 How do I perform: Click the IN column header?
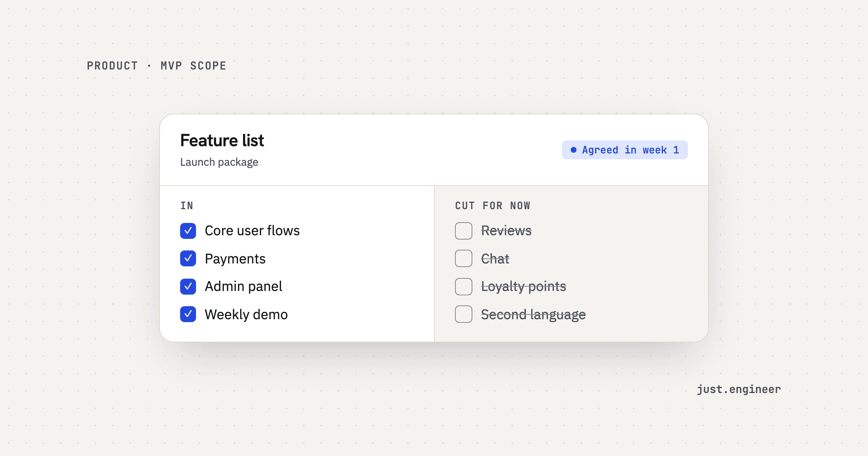coord(187,206)
